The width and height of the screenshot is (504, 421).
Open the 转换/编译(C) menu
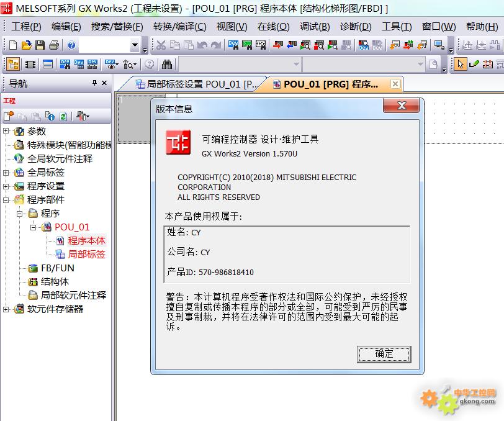click(179, 26)
